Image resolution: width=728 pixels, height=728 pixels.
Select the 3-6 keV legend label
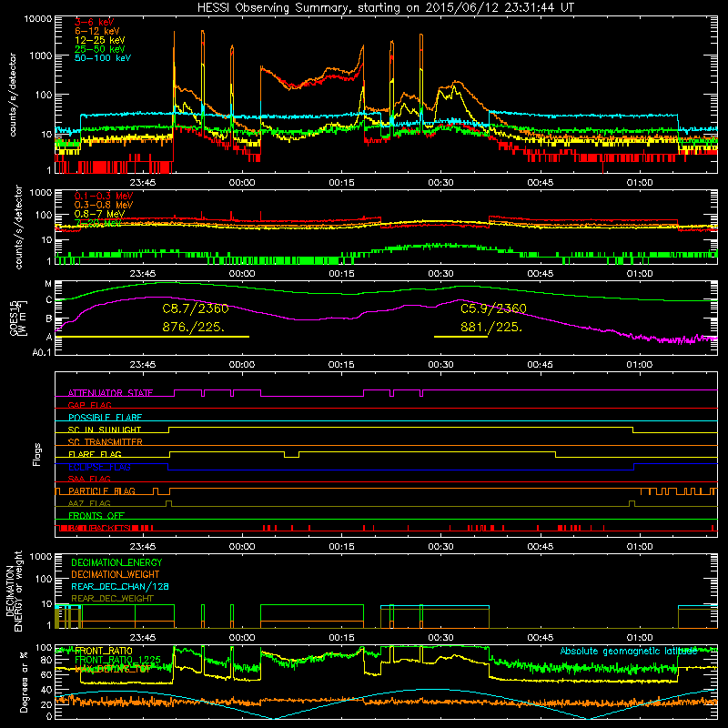(95, 22)
